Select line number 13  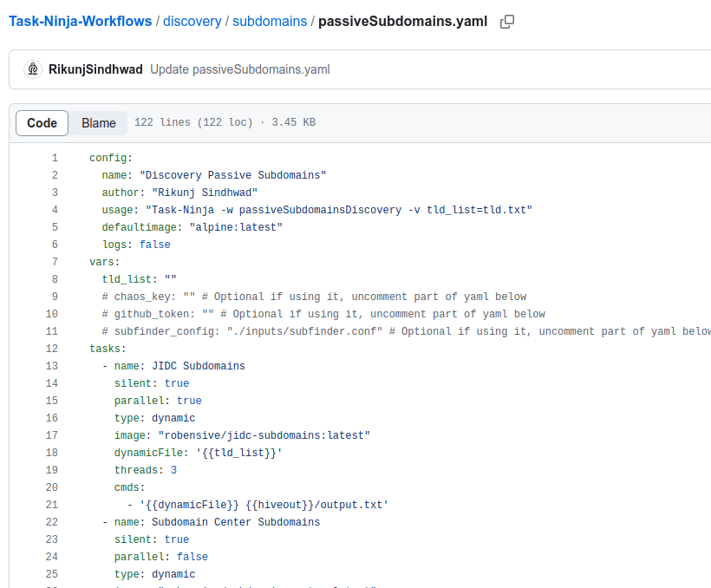pyautogui.click(x=52, y=366)
